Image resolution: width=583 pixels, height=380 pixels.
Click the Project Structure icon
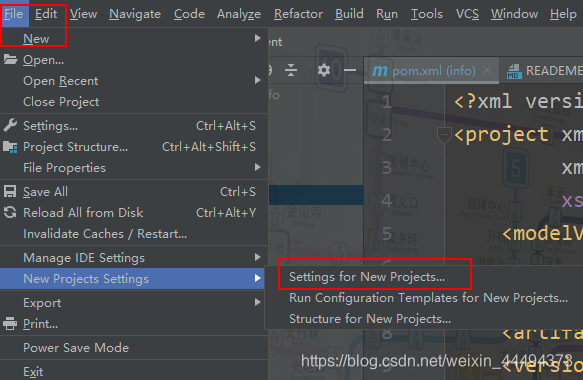[x=10, y=147]
